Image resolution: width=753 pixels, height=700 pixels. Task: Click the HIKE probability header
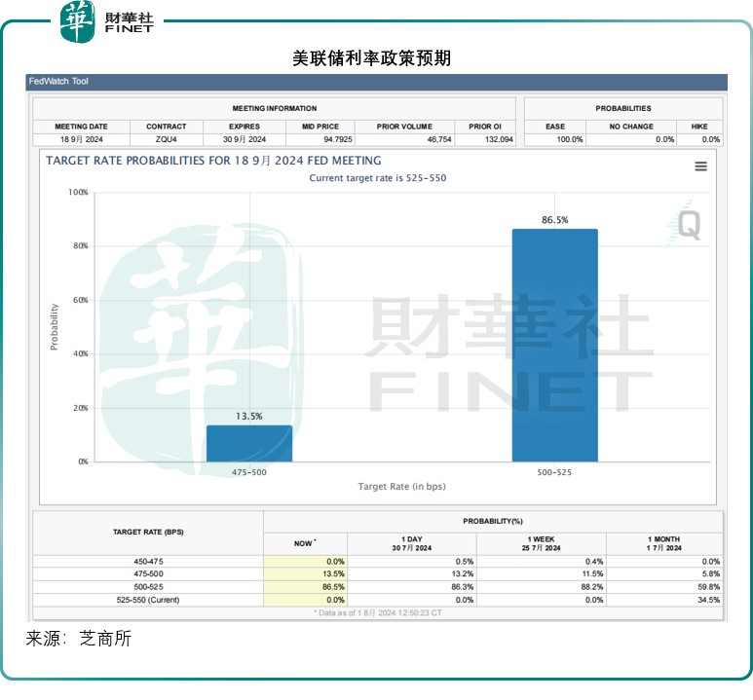[x=700, y=127]
